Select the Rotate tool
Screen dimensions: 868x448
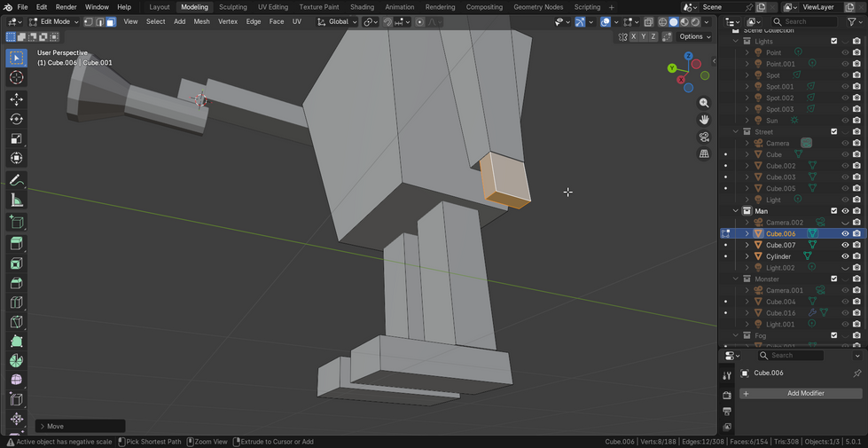tap(17, 119)
